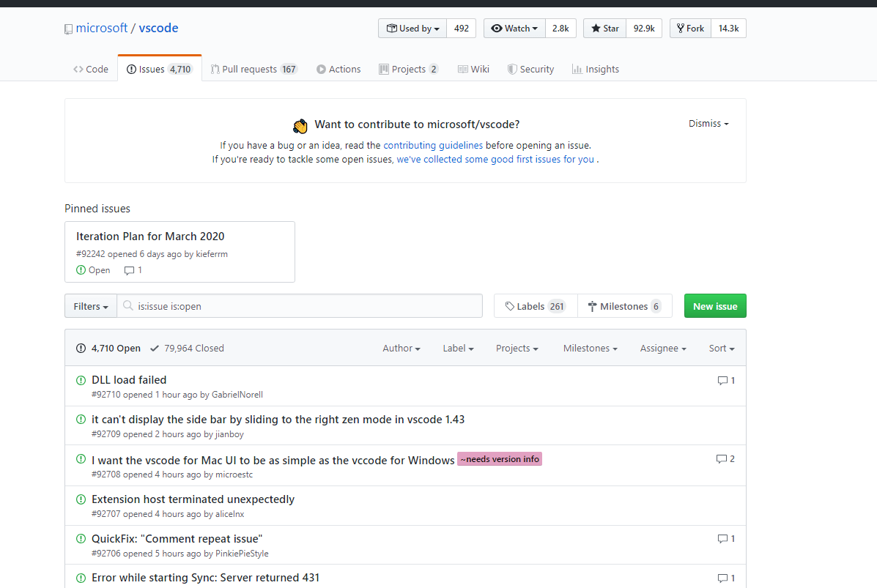
Task: Open the DLL load failed issue
Action: 129,380
